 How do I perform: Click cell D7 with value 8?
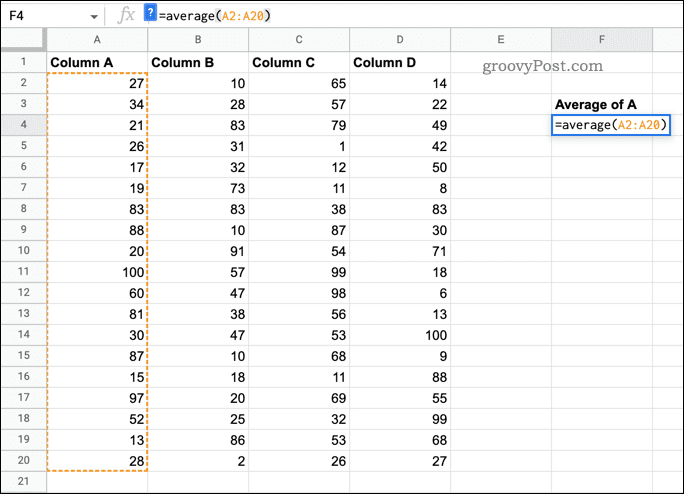pos(400,188)
